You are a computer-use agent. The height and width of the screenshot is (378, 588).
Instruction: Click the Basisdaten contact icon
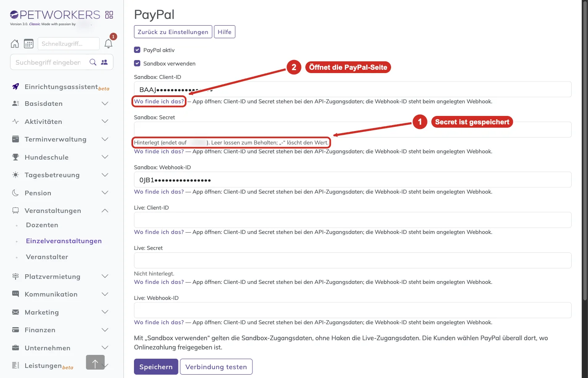[x=16, y=103]
